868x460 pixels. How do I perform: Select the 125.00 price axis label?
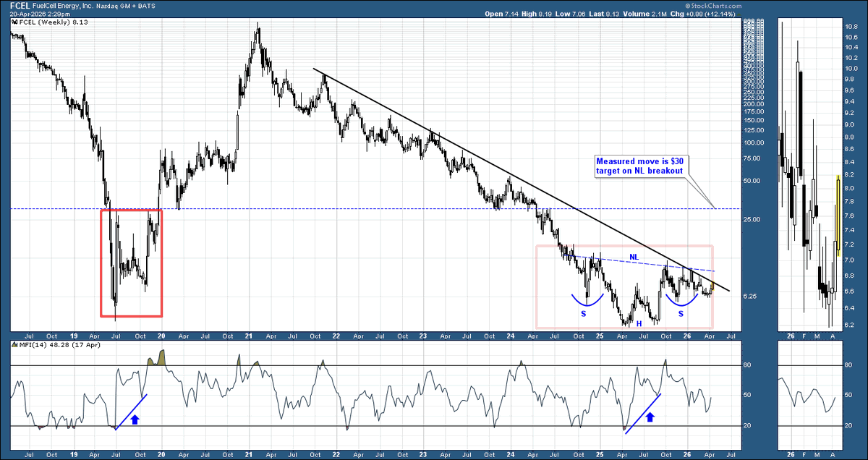click(x=754, y=130)
